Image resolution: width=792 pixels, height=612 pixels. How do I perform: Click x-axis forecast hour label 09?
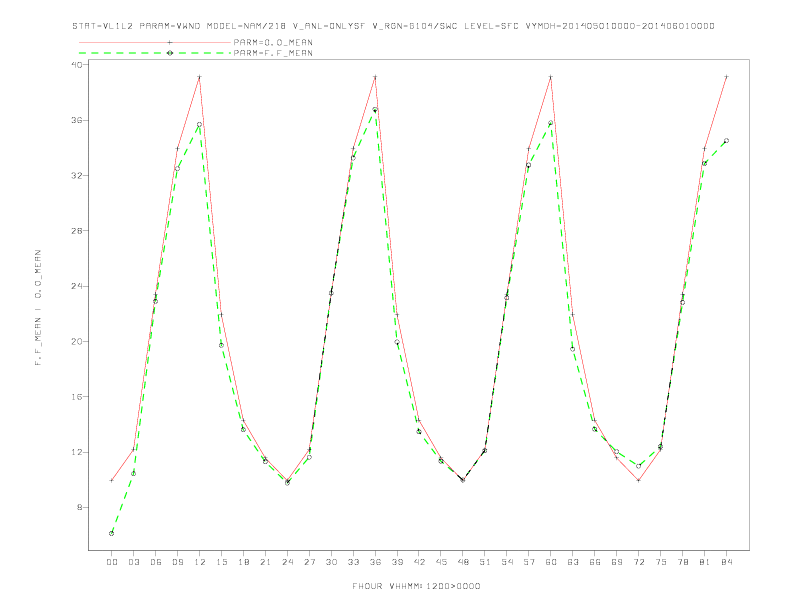point(177,562)
